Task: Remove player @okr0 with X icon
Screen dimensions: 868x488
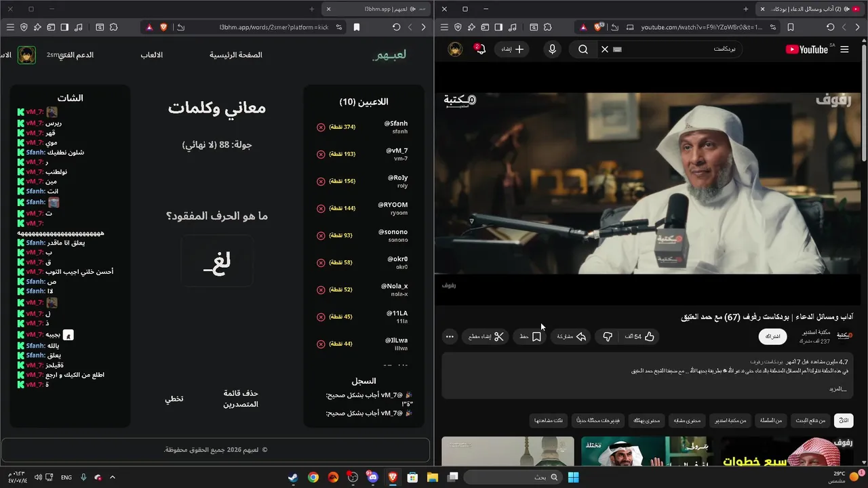Action: tap(321, 263)
